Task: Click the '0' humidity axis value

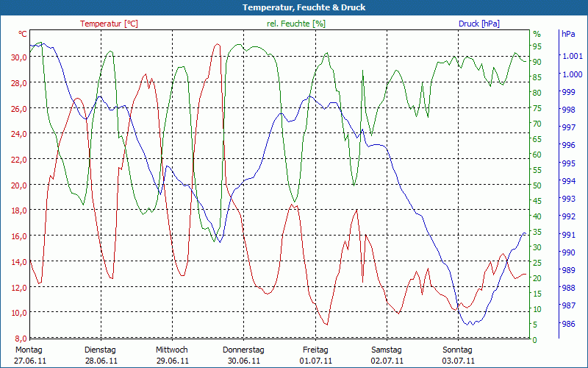Action: pos(535,340)
